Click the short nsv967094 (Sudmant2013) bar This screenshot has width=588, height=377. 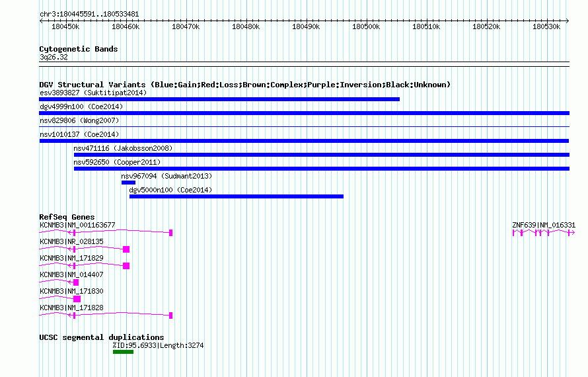[x=128, y=183]
